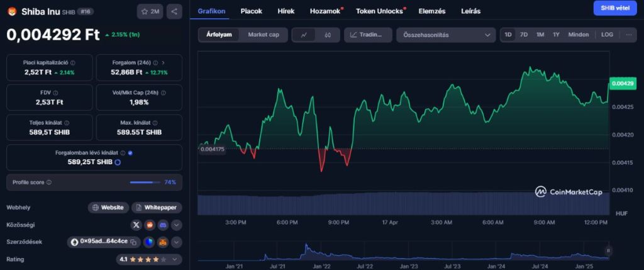Click the volume bars under the chart

[x=403, y=203]
